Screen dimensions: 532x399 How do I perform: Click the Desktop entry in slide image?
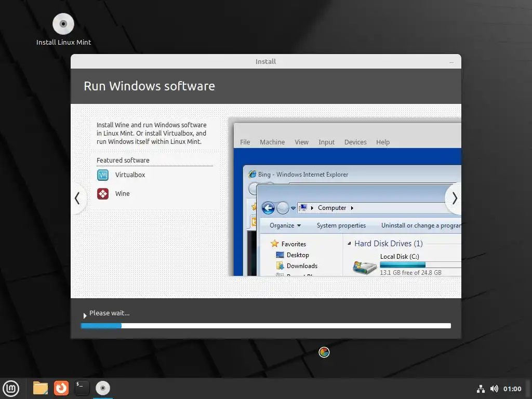tap(292, 255)
